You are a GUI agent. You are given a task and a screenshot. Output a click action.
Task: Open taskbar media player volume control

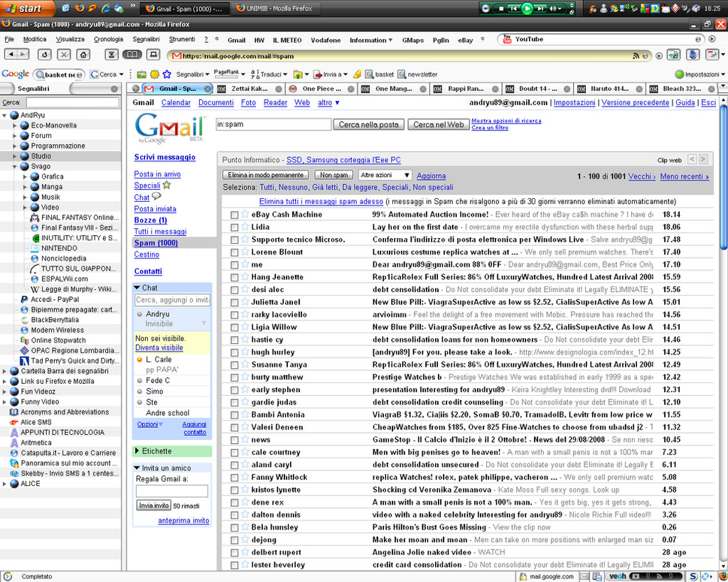point(555,9)
